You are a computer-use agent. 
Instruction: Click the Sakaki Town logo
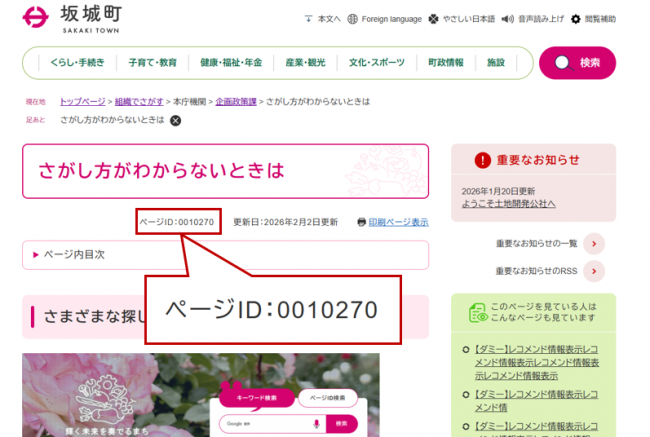[x=72, y=18]
